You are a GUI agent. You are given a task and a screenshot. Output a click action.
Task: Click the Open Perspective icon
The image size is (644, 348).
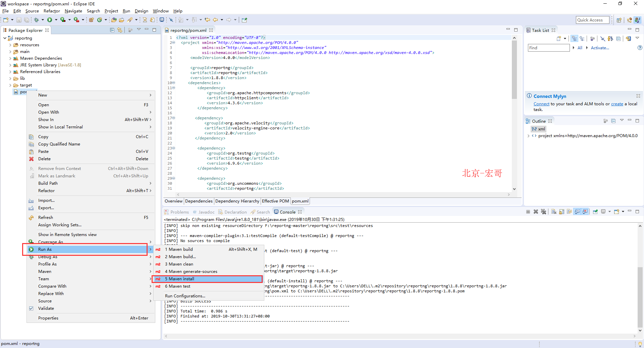click(x=619, y=20)
